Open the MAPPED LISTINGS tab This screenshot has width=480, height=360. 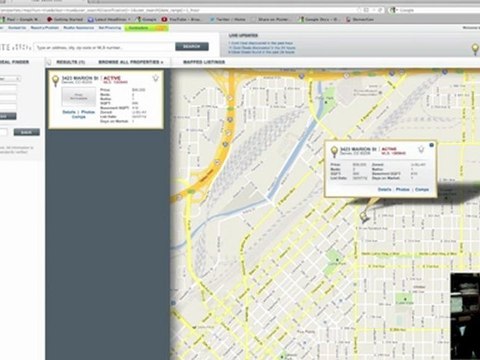204,62
